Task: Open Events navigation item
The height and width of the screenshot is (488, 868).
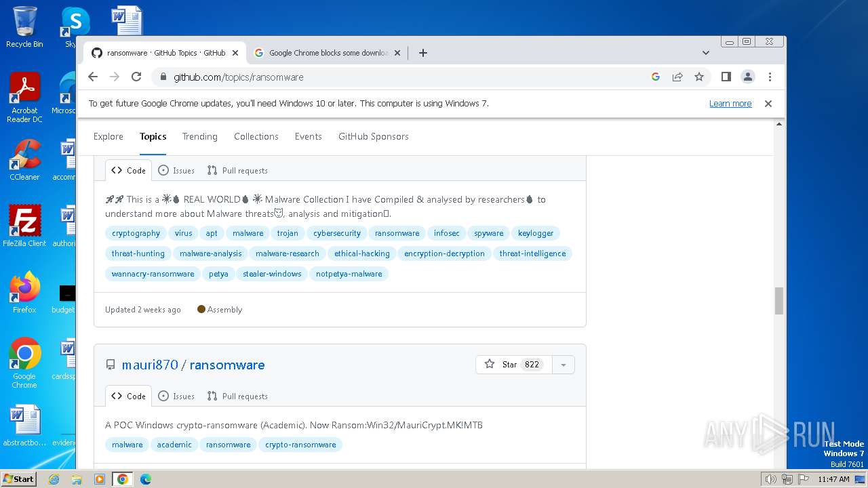Action: [309, 137]
